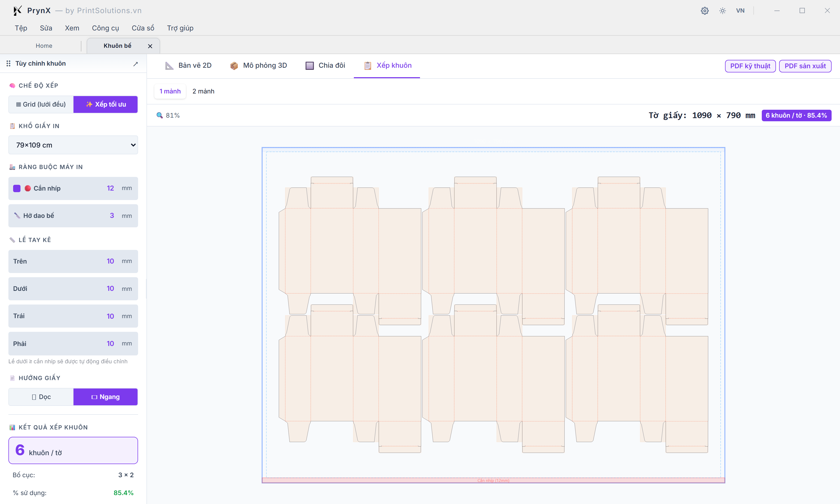
Task: Open the Cửa sổ menu
Action: pyautogui.click(x=143, y=28)
